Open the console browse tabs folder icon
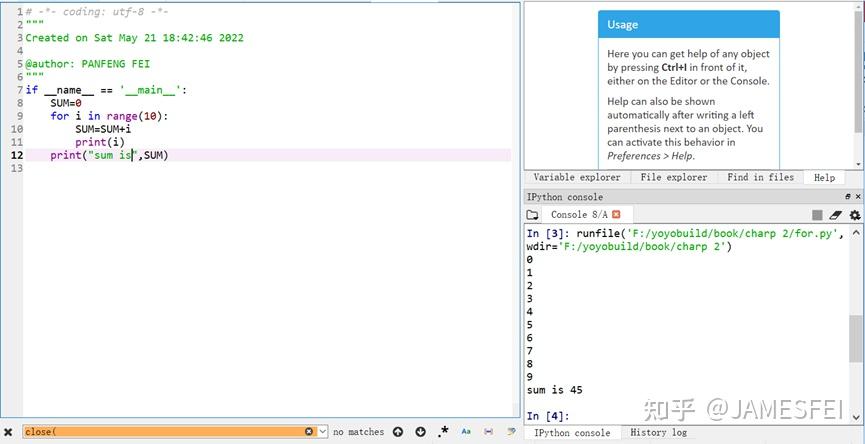Viewport: 865px width, 444px height. tap(532, 215)
